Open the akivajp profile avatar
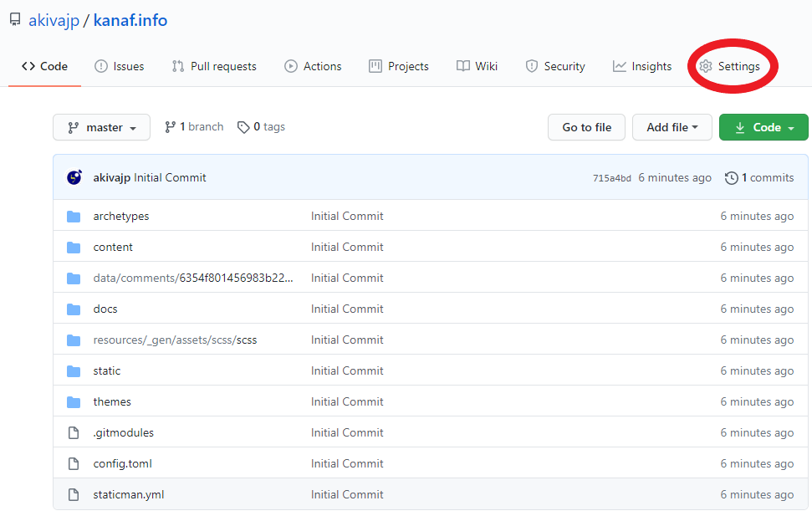The width and height of the screenshot is (812, 516). (75, 177)
